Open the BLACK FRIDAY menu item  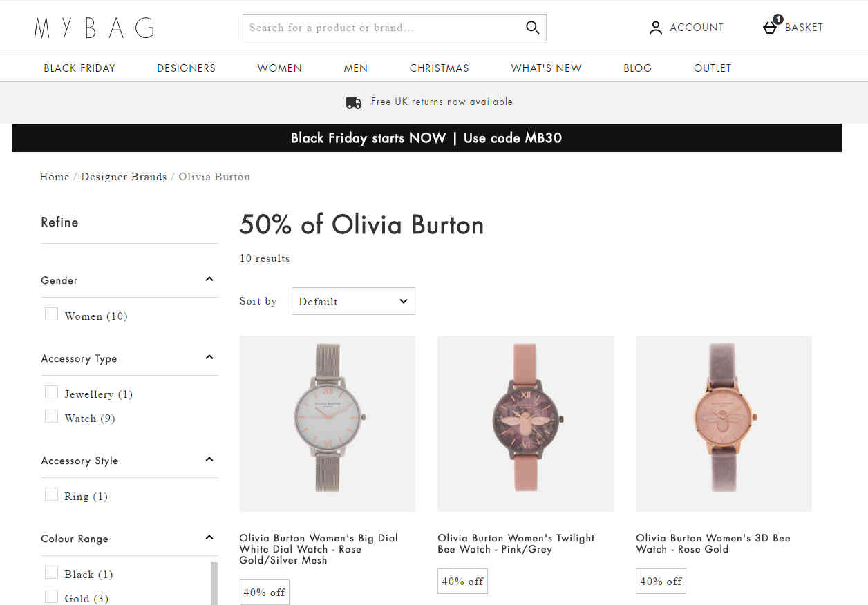tap(79, 68)
